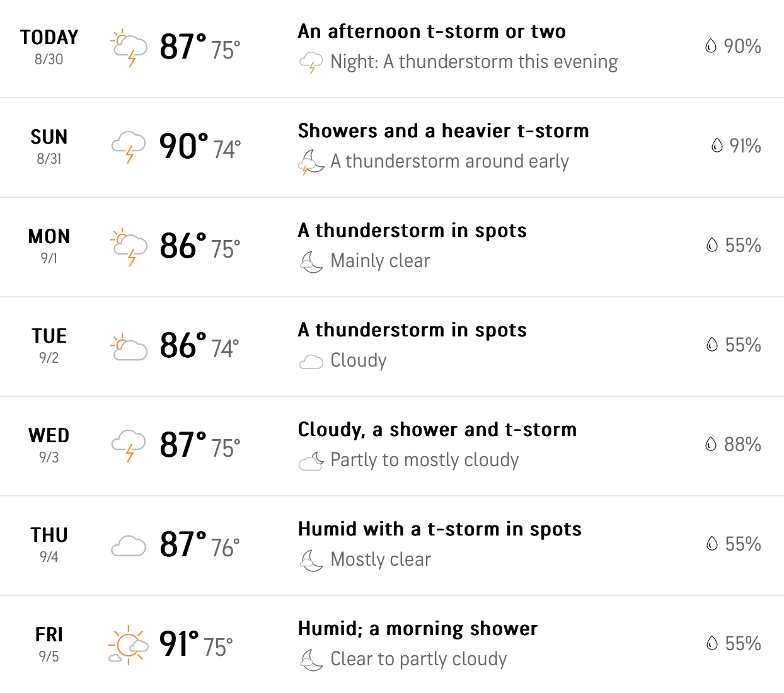This screenshot has width=784, height=693.
Task: Click the moon icon beside Mainly clear
Action: point(311,261)
